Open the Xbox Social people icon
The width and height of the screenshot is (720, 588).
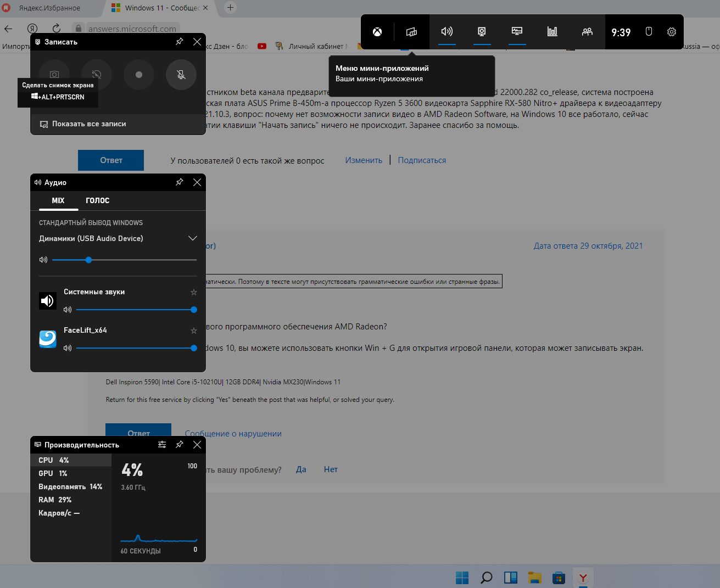click(x=587, y=32)
